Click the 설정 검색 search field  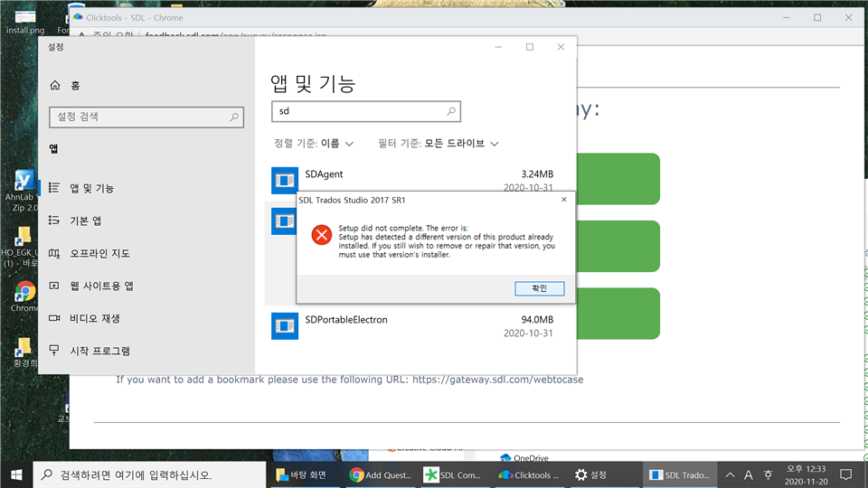coord(146,117)
